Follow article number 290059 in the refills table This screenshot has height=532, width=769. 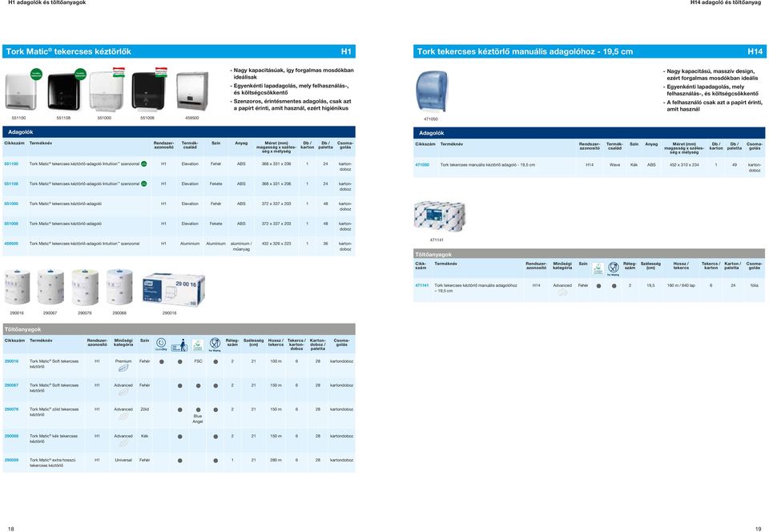(x=11, y=460)
